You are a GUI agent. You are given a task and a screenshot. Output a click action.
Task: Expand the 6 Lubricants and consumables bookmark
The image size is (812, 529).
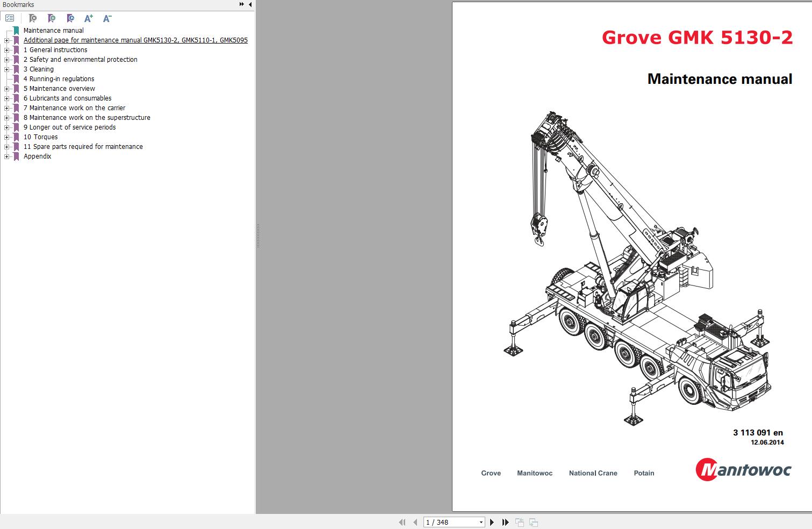click(x=7, y=98)
